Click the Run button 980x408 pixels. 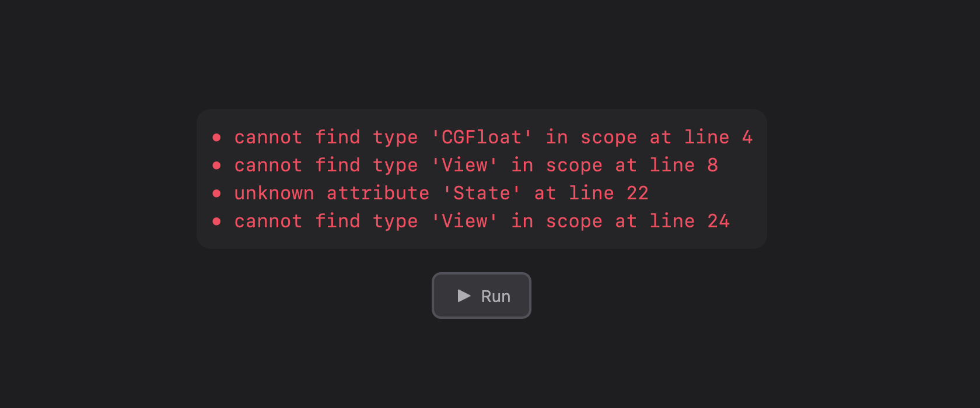pos(481,296)
